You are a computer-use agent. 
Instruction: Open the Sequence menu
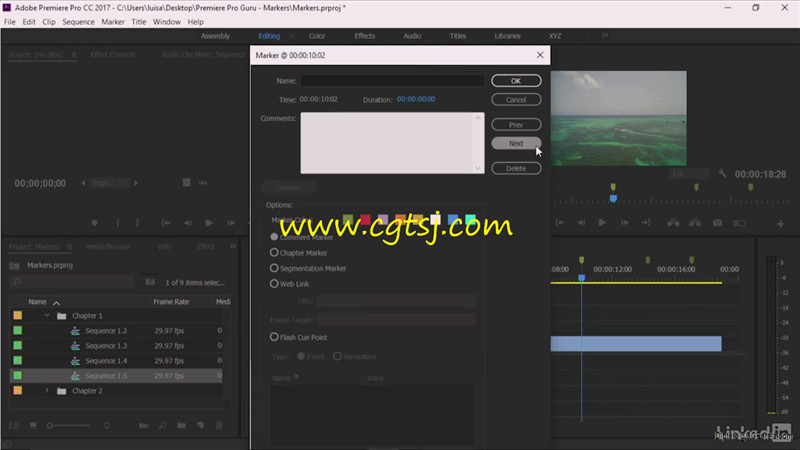79,22
